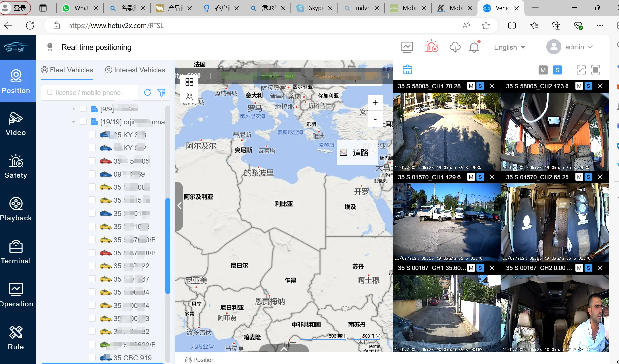Tick the 35 CBC 919 vehicle checkbox
Screen dimensions: 619x364
[92, 358]
